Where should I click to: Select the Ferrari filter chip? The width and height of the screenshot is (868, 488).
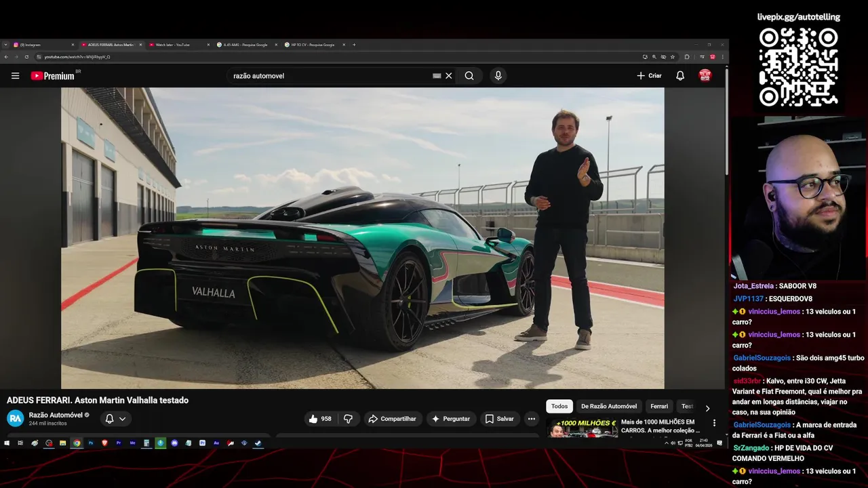point(659,407)
